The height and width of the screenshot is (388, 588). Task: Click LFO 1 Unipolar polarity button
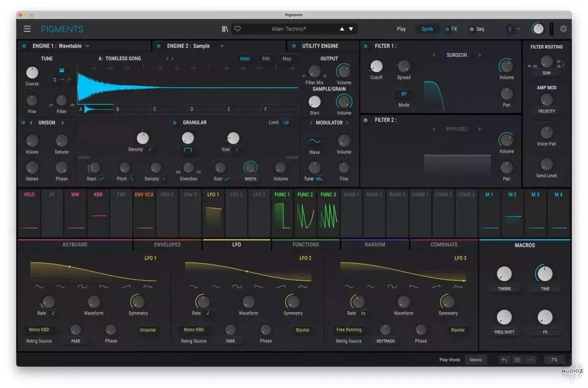148,330
